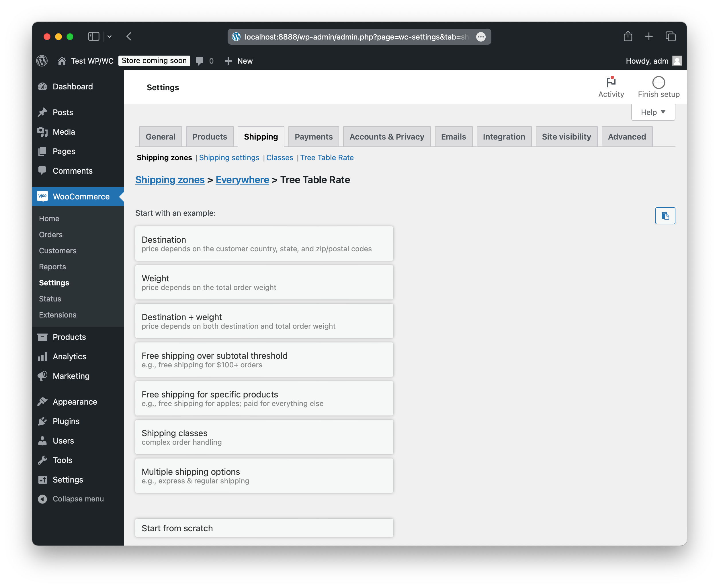The width and height of the screenshot is (719, 588).
Task: Open the Classes sub-link
Action: click(280, 158)
